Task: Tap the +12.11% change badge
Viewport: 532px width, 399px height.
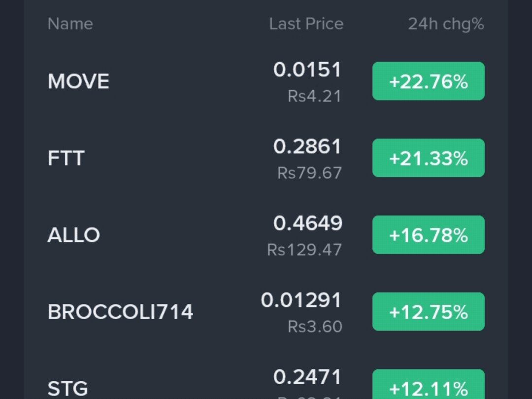Action: click(x=428, y=384)
